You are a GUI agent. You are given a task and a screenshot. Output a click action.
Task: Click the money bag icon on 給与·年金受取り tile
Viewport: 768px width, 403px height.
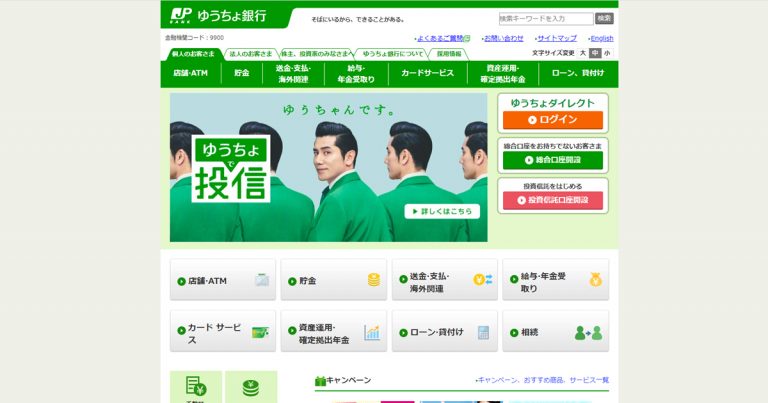coord(596,280)
